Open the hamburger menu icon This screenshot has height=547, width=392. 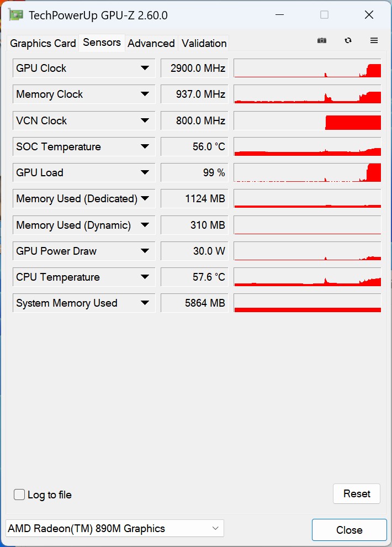(374, 40)
